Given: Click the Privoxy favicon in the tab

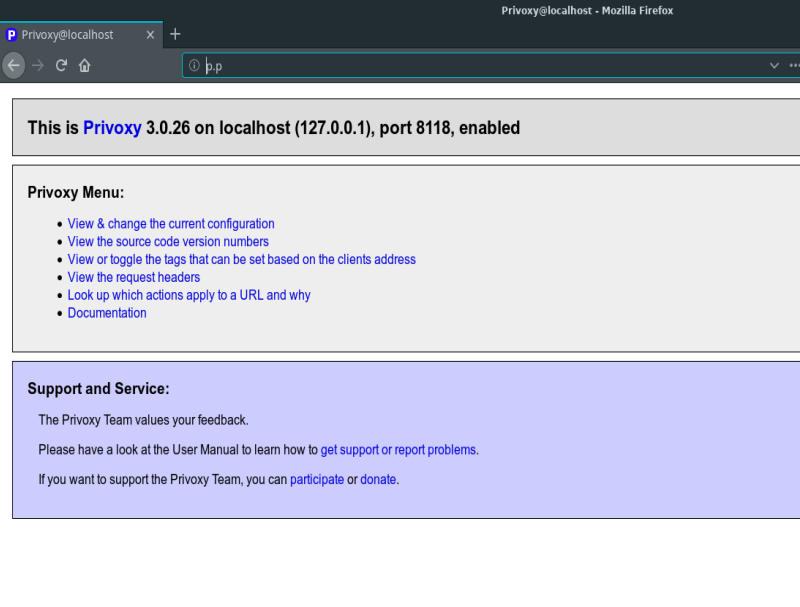Looking at the screenshot, I should click(11, 35).
